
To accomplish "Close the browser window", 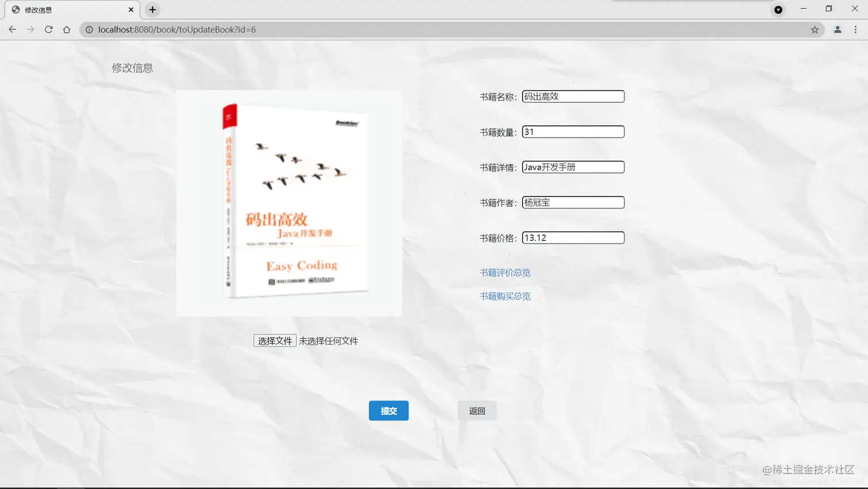I will pos(855,9).
